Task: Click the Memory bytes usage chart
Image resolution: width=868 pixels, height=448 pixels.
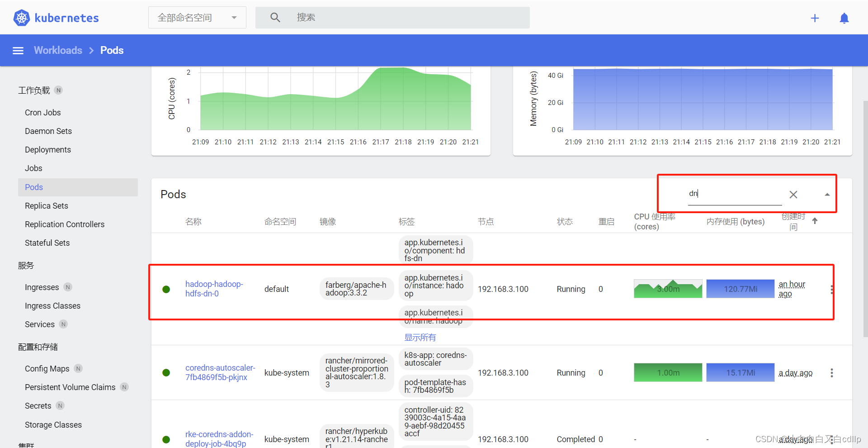Action: pyautogui.click(x=703, y=100)
